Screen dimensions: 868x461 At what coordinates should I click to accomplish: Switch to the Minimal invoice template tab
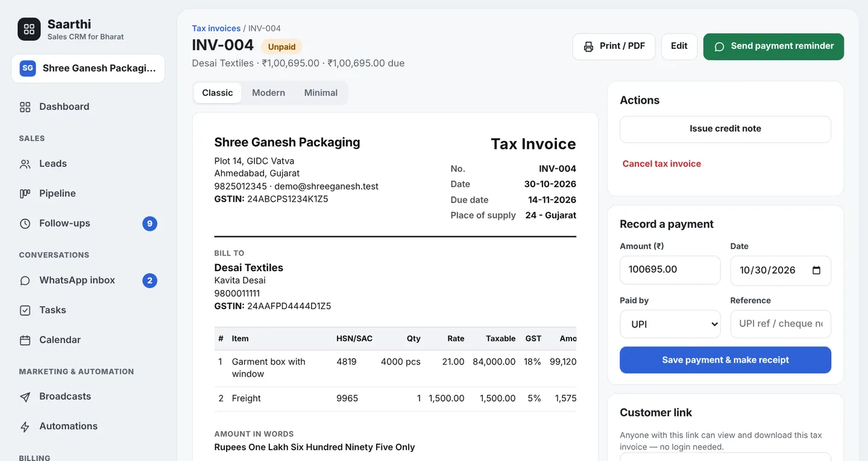(321, 93)
